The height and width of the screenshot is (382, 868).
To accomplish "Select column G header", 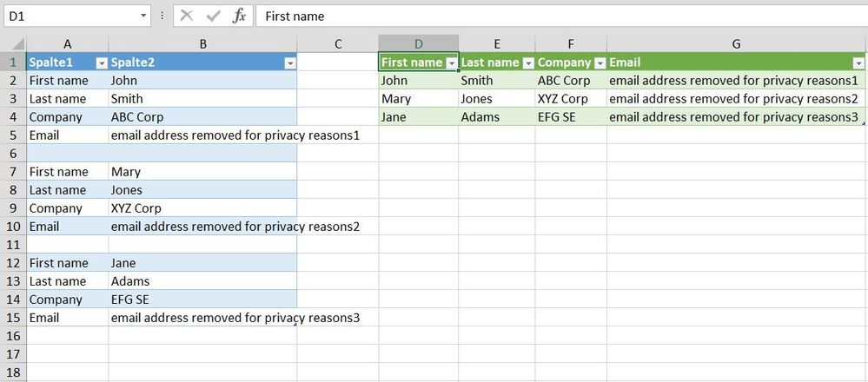I will click(736, 43).
